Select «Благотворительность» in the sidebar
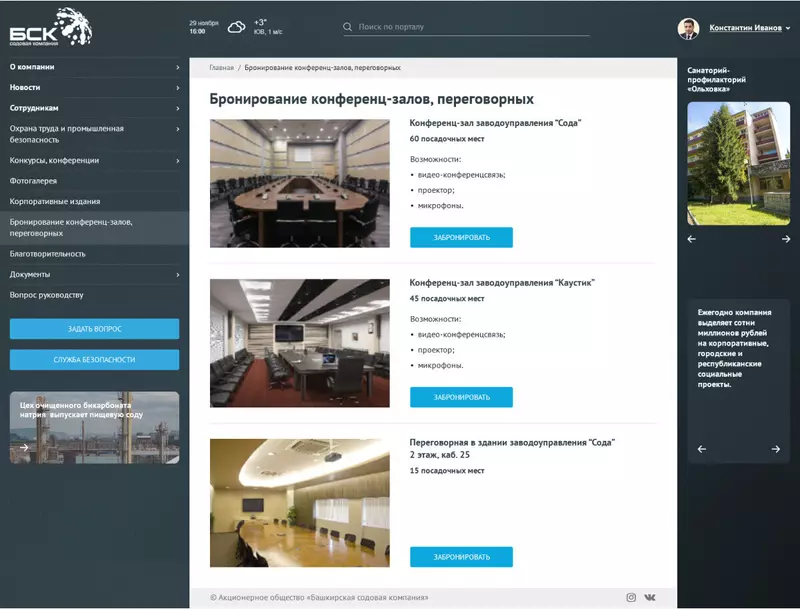800x609 pixels. point(48,254)
